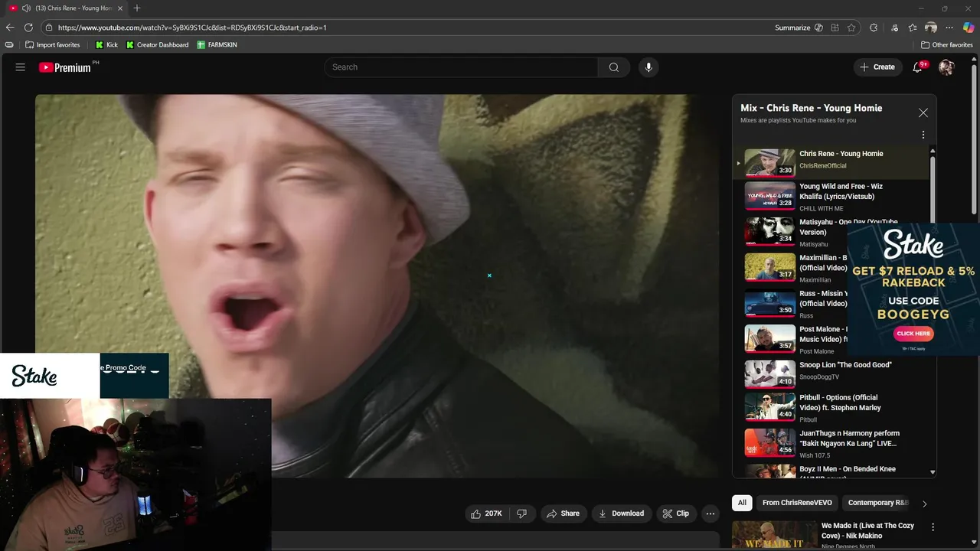Like the video with 207K thumbs up
This screenshot has width=980, height=551.
(487, 514)
